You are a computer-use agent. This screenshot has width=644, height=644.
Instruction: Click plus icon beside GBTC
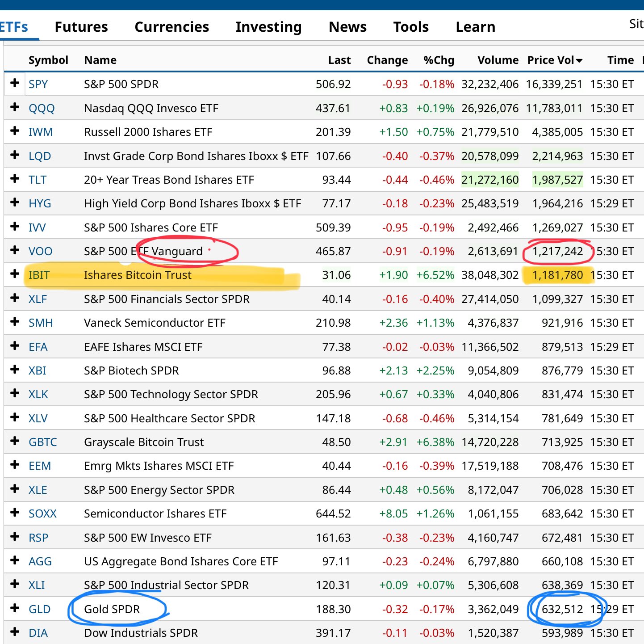point(15,441)
